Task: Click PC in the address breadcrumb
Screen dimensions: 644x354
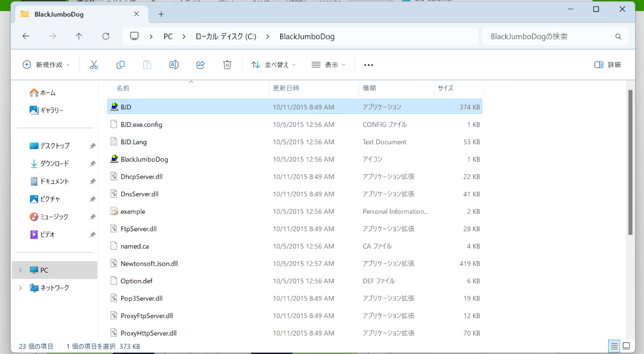Action: pyautogui.click(x=168, y=36)
